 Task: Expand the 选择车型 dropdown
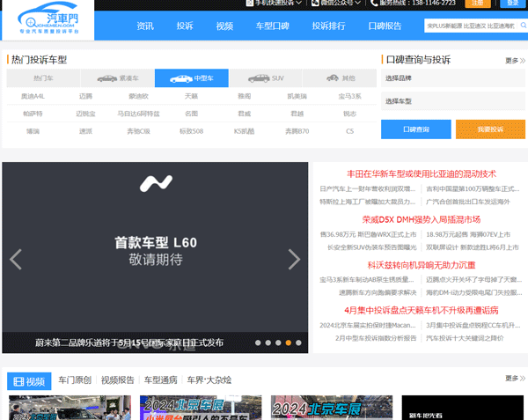tap(453, 101)
